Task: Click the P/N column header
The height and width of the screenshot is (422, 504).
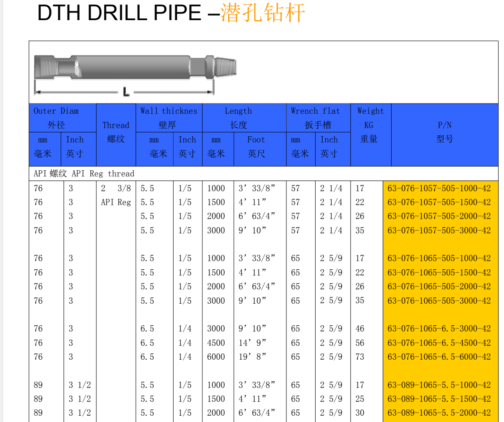Action: (444, 132)
